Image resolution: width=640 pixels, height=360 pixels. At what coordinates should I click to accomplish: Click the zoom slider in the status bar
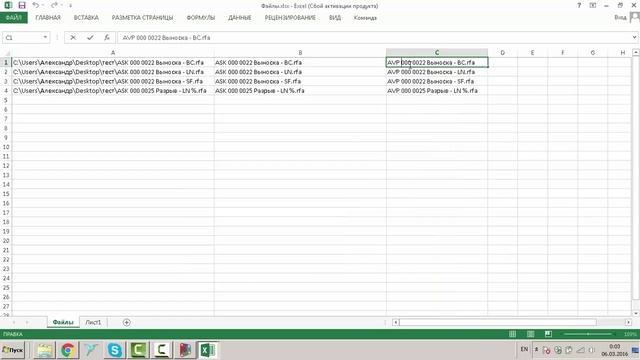(x=588, y=334)
